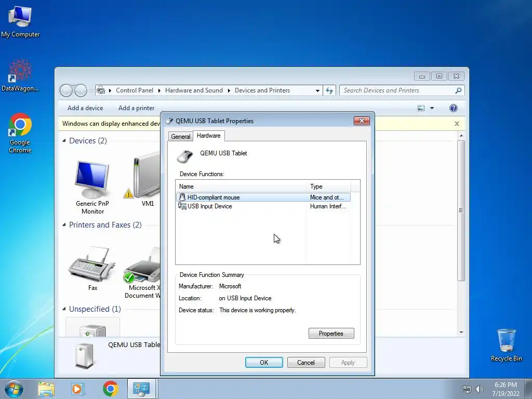Click Hardware and Sound breadcrumb
The height and width of the screenshot is (399, 532).
click(194, 90)
